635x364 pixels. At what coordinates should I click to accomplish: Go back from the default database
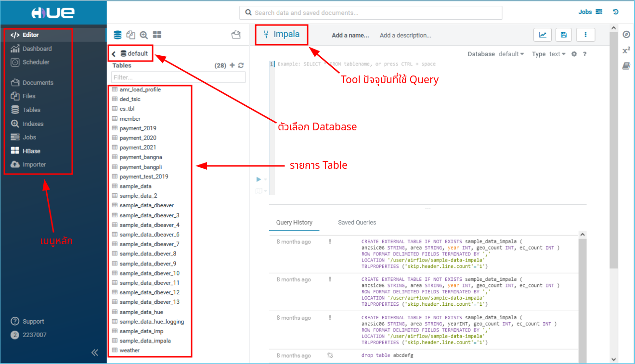pos(114,54)
